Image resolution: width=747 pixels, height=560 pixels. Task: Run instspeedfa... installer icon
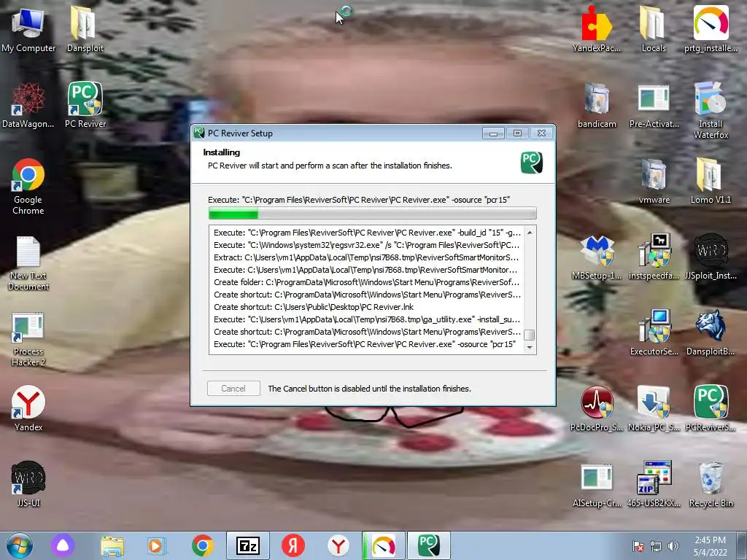(x=653, y=256)
